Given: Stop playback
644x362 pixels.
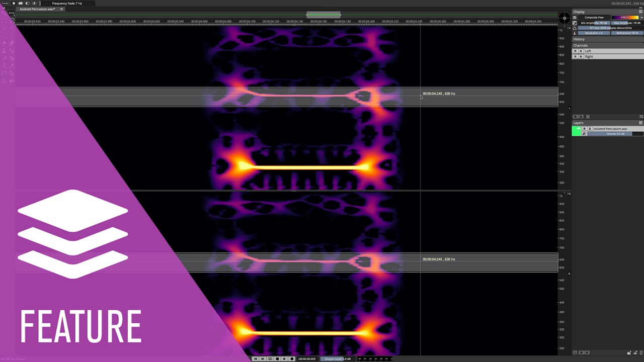Looking at the screenshot, I should pos(277,359).
